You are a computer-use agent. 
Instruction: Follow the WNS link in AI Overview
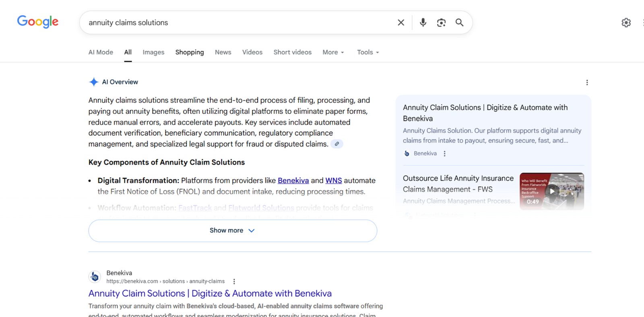click(334, 181)
